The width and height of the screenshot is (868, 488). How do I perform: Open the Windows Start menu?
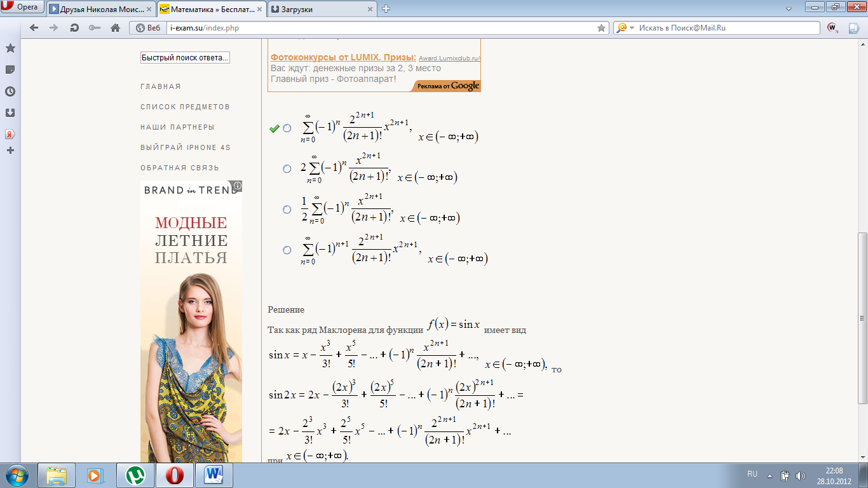[17, 475]
